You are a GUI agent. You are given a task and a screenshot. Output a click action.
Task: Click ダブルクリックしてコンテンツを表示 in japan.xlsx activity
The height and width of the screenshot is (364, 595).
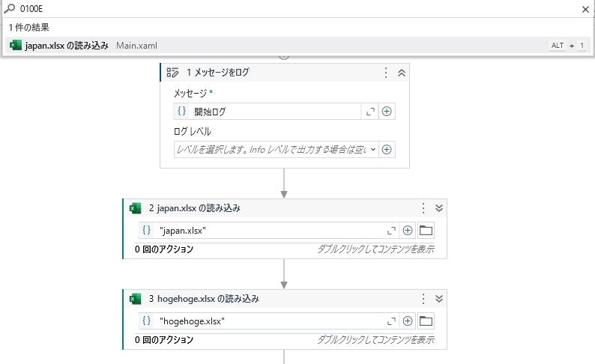375,249
